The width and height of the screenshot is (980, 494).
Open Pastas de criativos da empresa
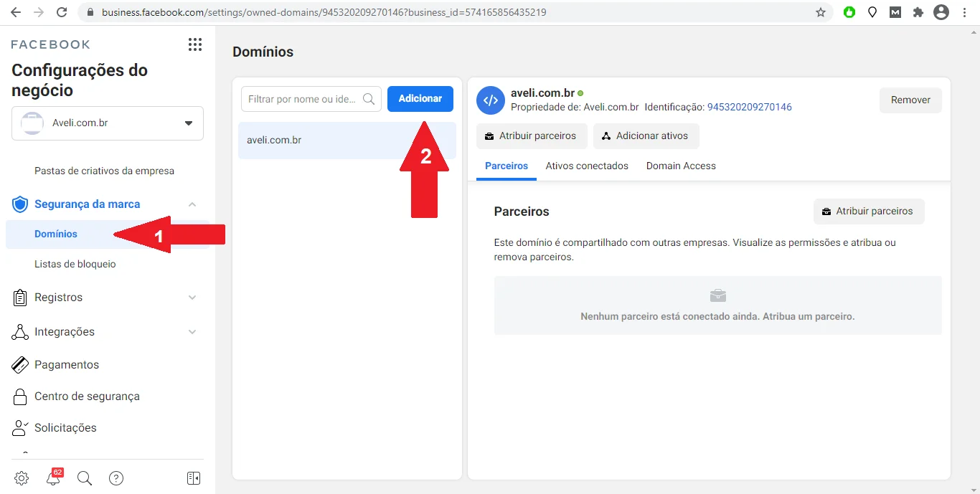coord(105,171)
